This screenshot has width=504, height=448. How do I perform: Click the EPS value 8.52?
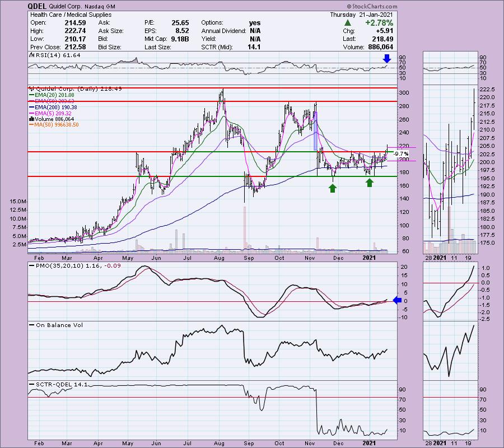(182, 31)
